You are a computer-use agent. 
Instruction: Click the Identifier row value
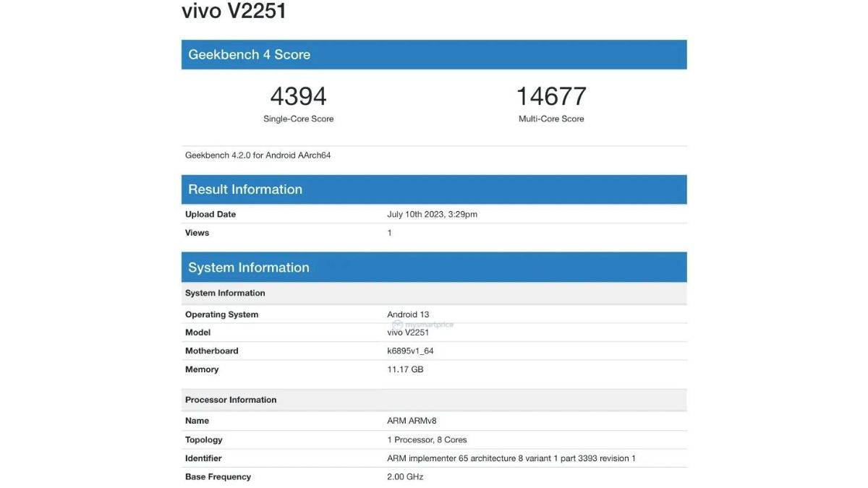509,457
